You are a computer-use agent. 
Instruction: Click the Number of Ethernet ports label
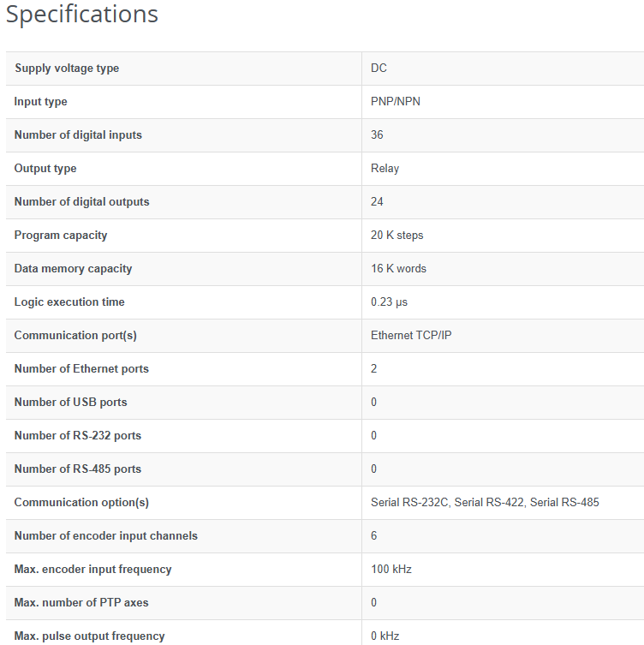click(x=81, y=369)
